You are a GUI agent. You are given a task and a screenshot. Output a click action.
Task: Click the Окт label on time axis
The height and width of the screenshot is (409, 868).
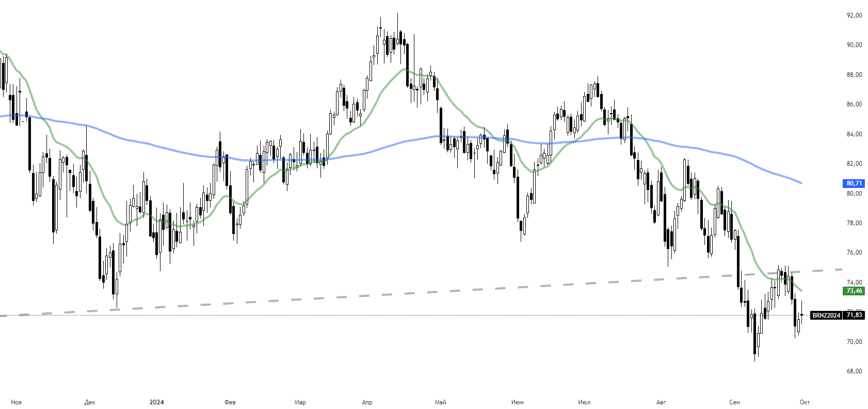click(x=804, y=402)
